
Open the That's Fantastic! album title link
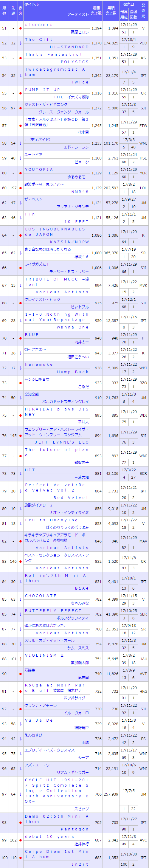[x=53, y=55]
